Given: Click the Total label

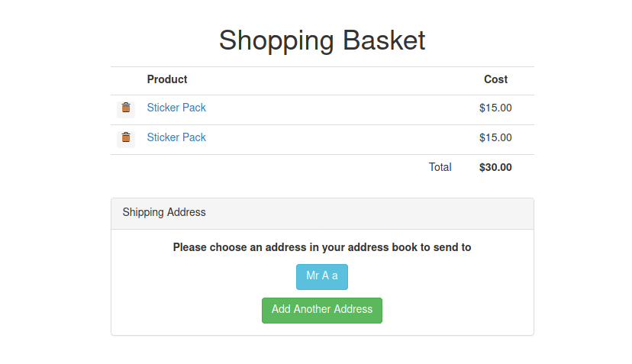Looking at the screenshot, I should click(440, 167).
